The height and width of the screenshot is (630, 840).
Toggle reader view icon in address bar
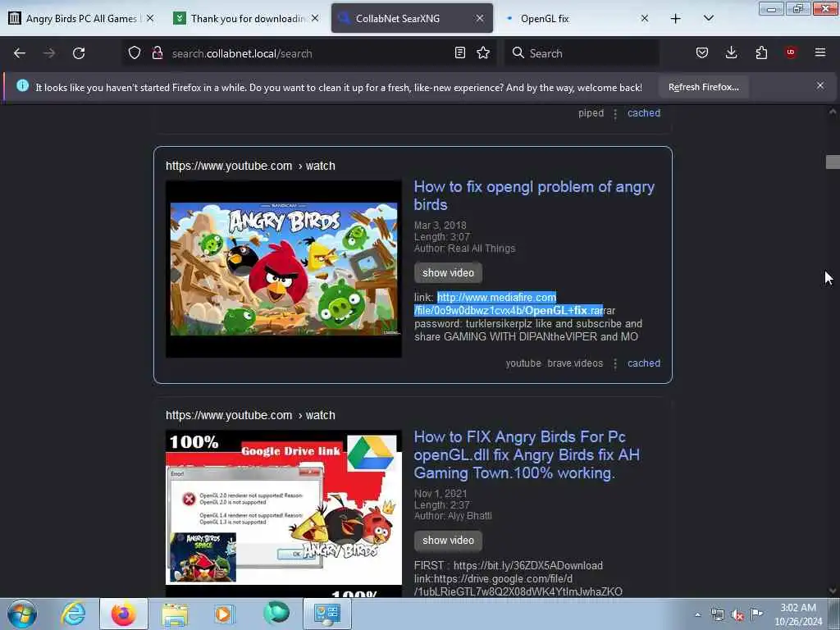click(x=459, y=53)
